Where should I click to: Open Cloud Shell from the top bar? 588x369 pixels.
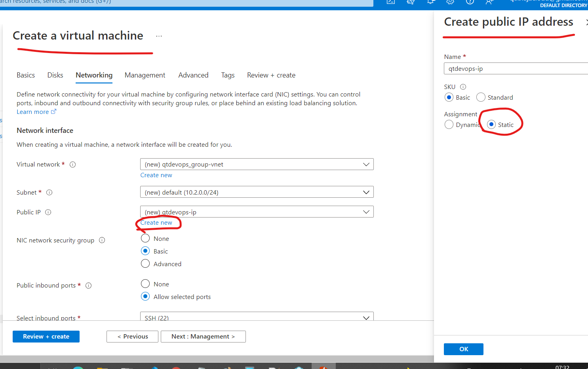point(391,2)
